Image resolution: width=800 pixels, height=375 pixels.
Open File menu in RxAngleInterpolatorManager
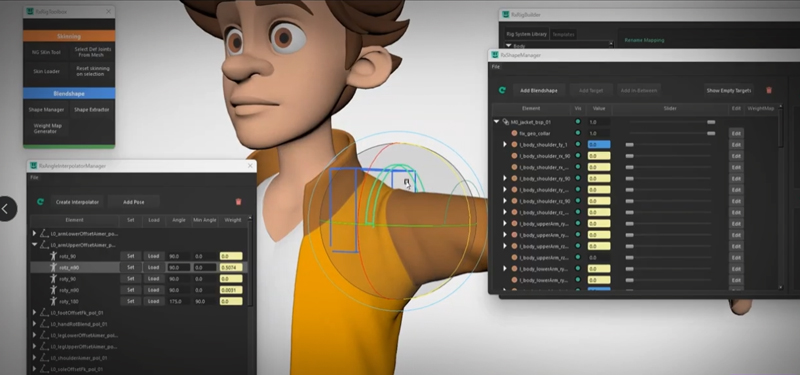point(34,178)
